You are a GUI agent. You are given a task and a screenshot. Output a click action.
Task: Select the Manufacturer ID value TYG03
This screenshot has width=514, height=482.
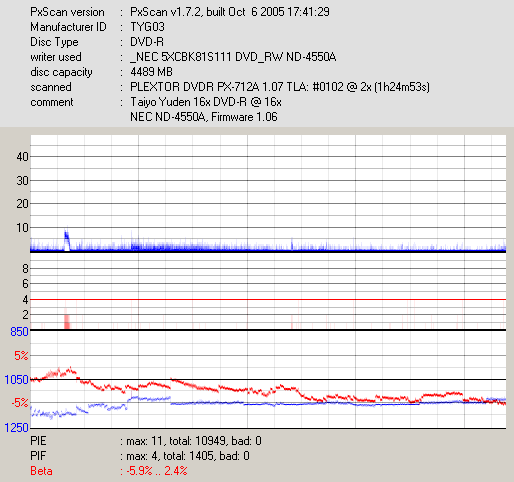click(x=147, y=27)
